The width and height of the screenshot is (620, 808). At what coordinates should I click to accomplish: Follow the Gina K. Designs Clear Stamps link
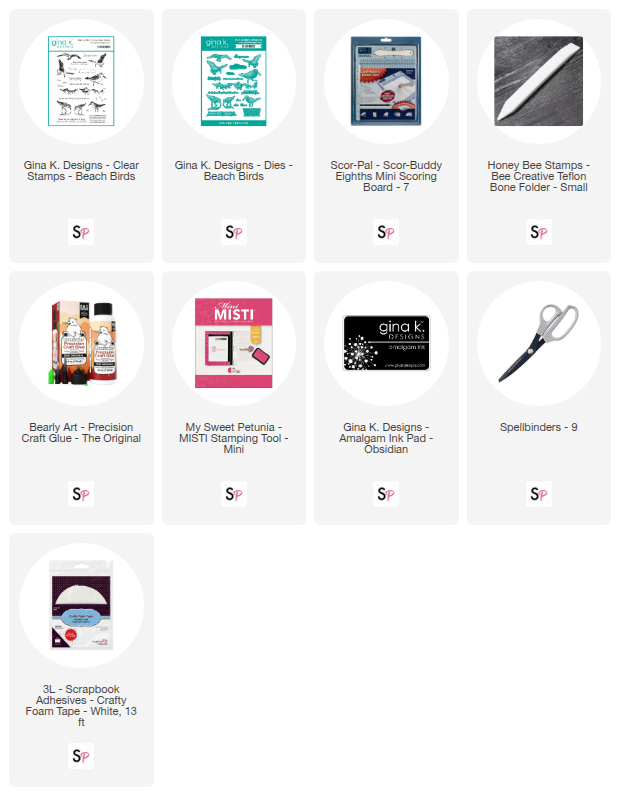tap(81, 171)
